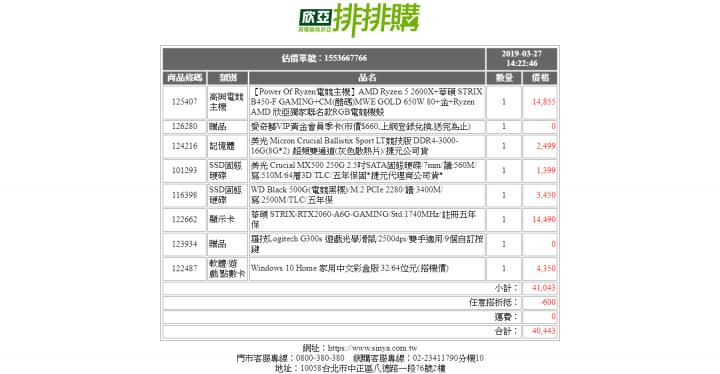Click the 欣亞 排排購 logo

[360, 19]
